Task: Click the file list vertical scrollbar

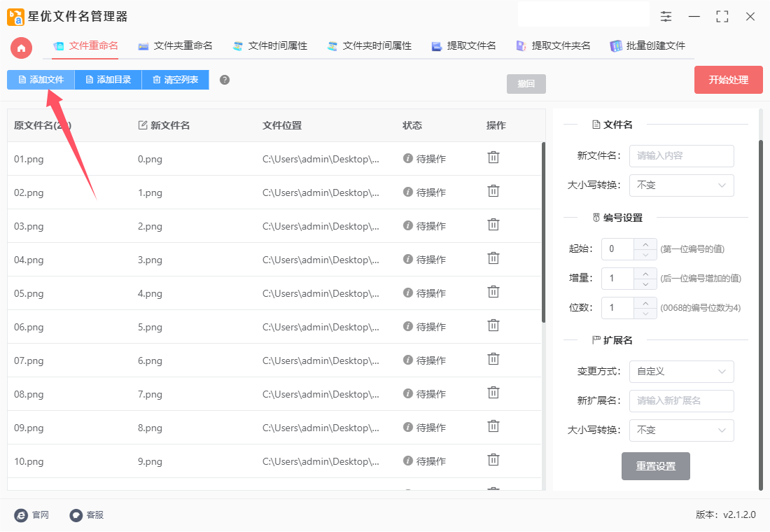Action: 543,232
